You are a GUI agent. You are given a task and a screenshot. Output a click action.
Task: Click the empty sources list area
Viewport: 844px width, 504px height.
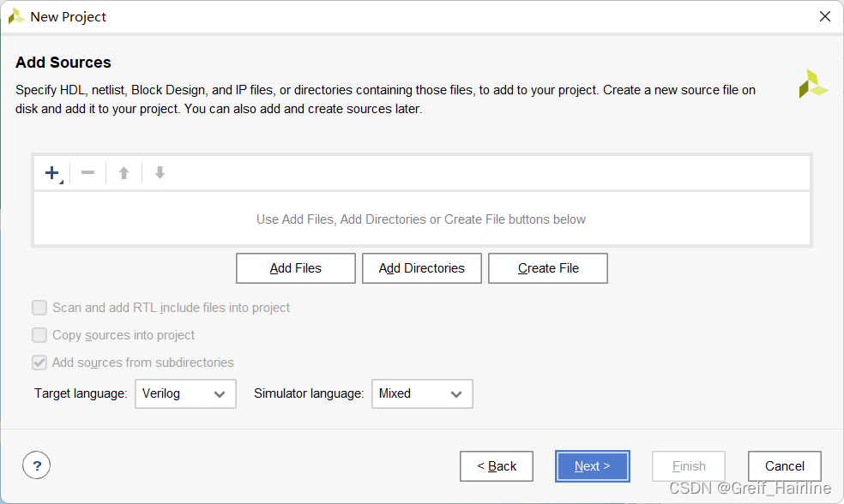tap(421, 219)
